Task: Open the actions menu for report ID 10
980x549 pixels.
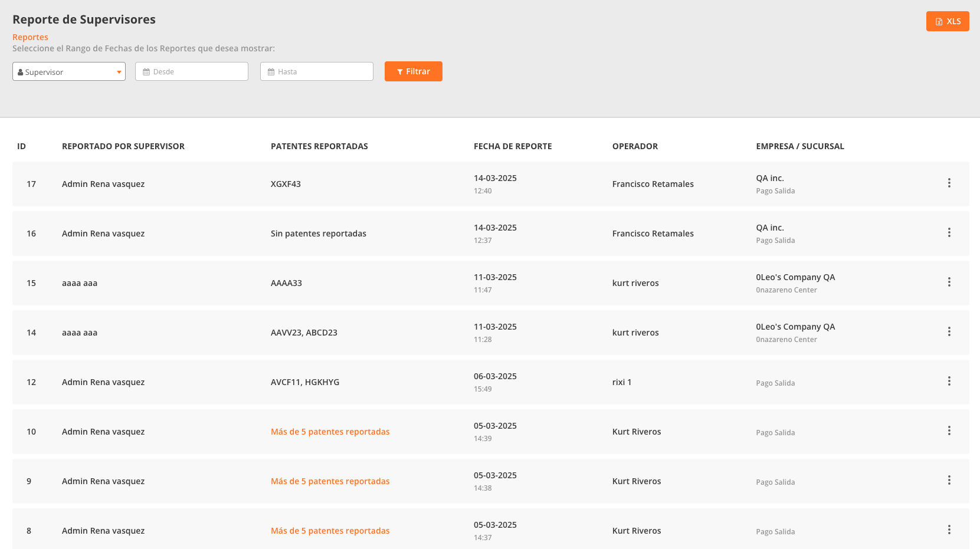Action: (949, 431)
